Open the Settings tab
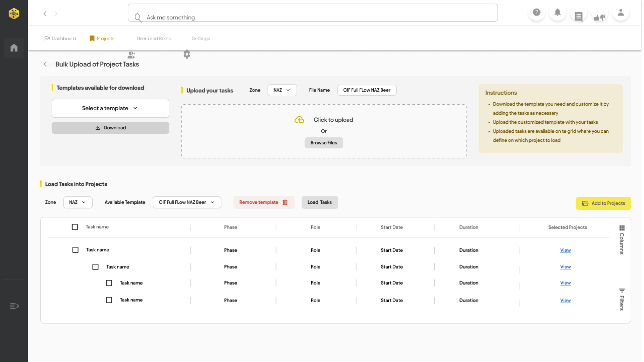This screenshot has width=644, height=362. coord(201,39)
